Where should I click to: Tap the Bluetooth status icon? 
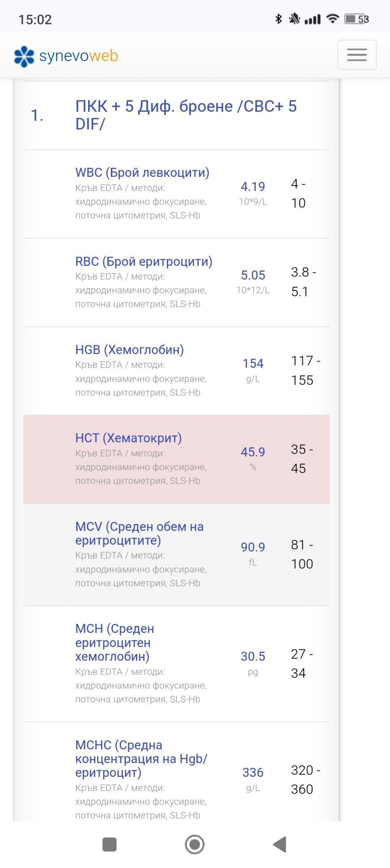(278, 19)
